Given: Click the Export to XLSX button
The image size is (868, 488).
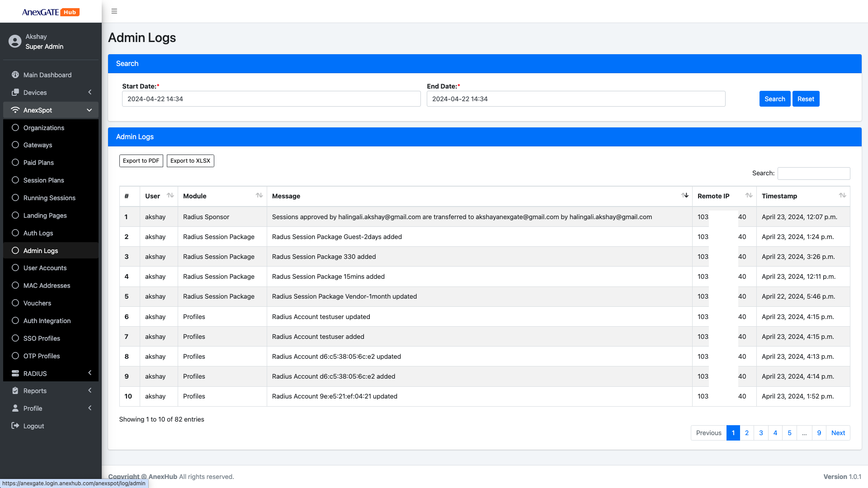Looking at the screenshot, I should tap(190, 161).
